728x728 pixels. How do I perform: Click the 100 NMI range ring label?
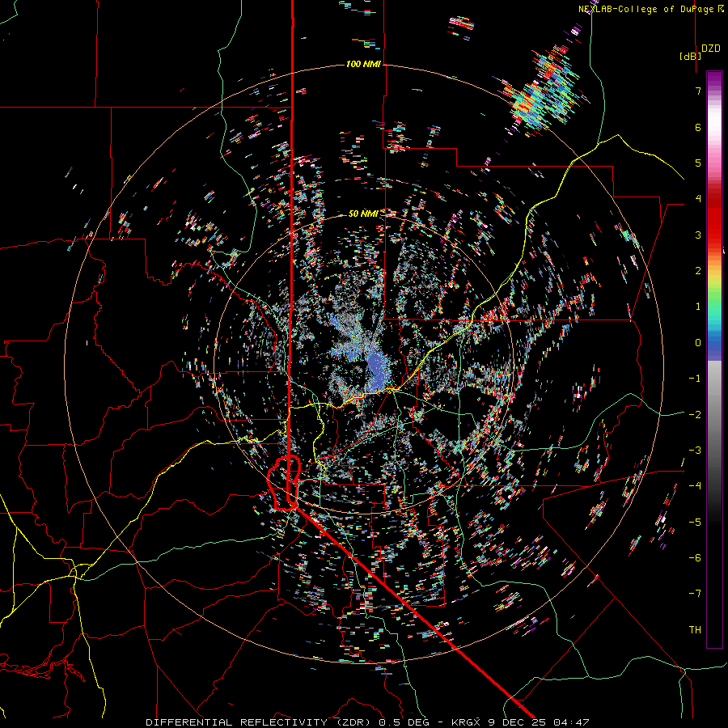pyautogui.click(x=363, y=64)
